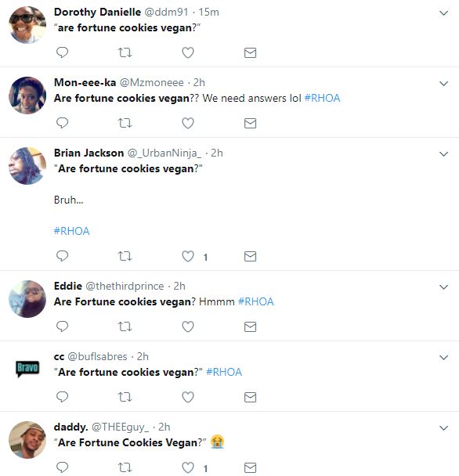This screenshot has height=476, width=459.
Task: Retweet cc's Are fortune cookies vegan tweet
Action: point(125,397)
